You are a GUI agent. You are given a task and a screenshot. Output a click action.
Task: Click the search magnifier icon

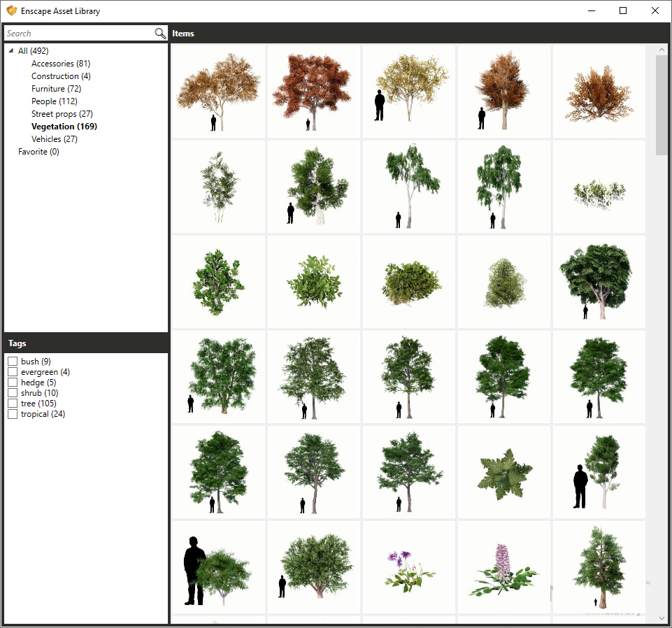click(x=160, y=34)
